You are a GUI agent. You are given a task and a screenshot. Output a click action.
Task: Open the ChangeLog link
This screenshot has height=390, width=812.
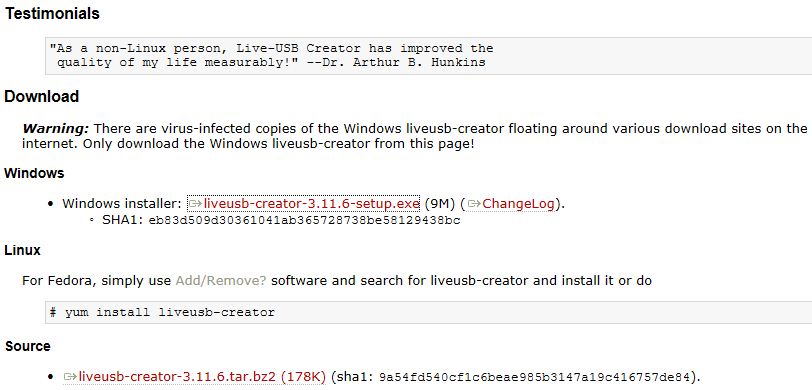pyautogui.click(x=518, y=204)
